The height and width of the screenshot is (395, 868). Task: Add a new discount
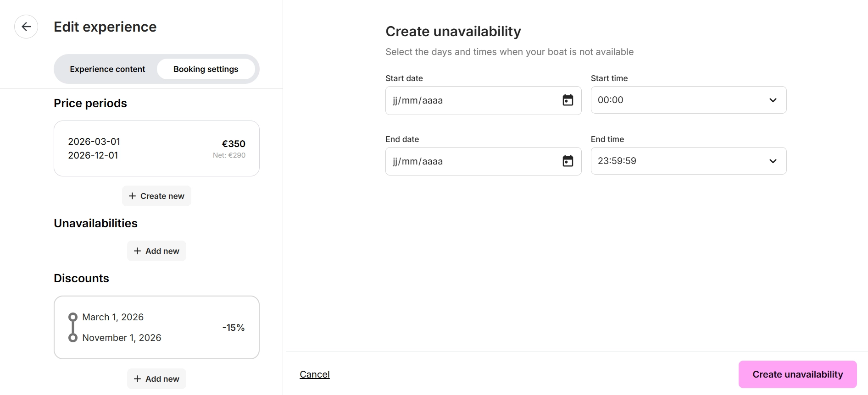(x=157, y=379)
